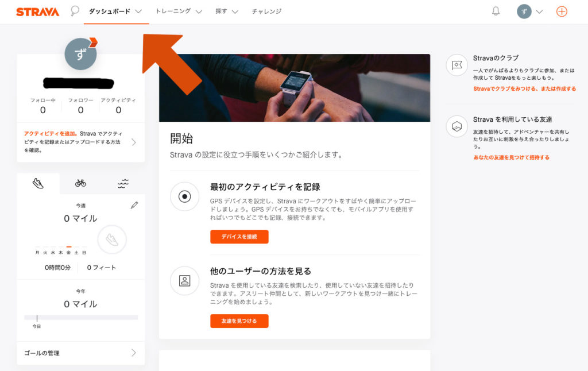The height and width of the screenshot is (371, 588).
Task: Open the search magnifying glass icon
Action: [73, 10]
